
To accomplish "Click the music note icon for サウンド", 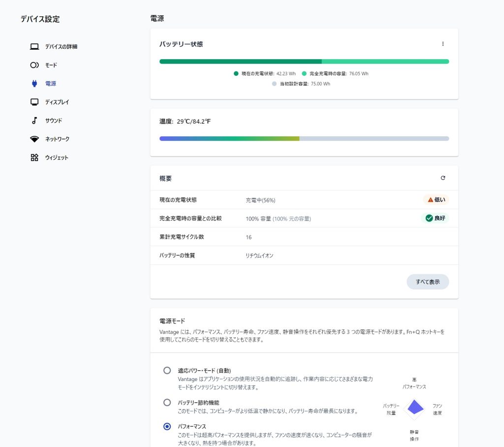I will (x=34, y=121).
